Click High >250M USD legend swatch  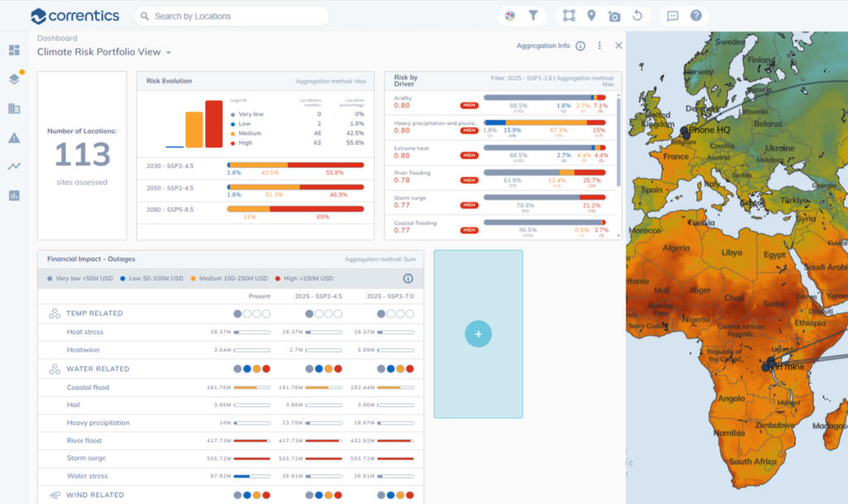(x=277, y=279)
